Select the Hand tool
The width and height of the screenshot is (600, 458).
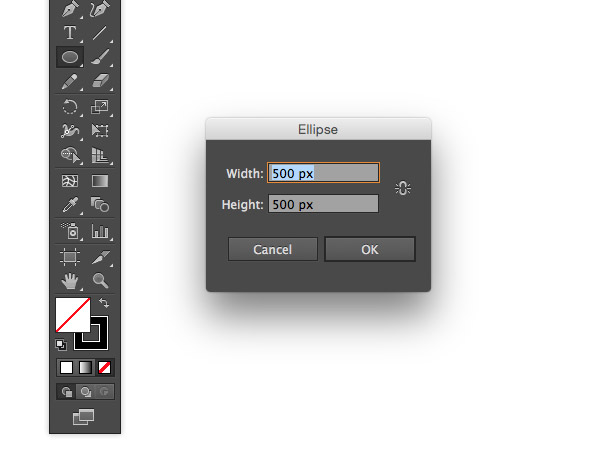click(70, 279)
